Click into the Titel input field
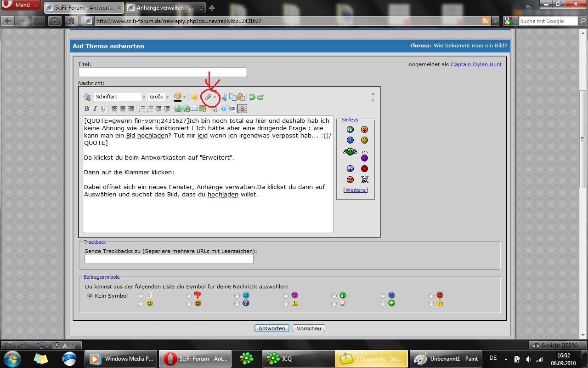 [x=162, y=73]
